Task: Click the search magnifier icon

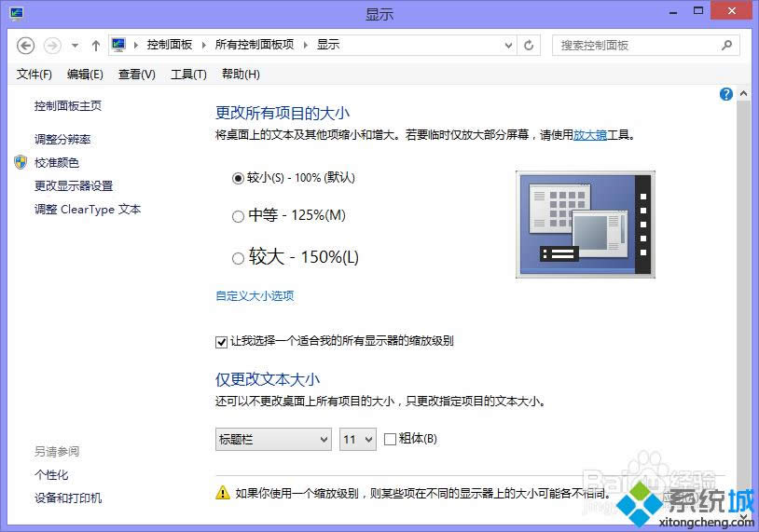Action: pos(726,45)
